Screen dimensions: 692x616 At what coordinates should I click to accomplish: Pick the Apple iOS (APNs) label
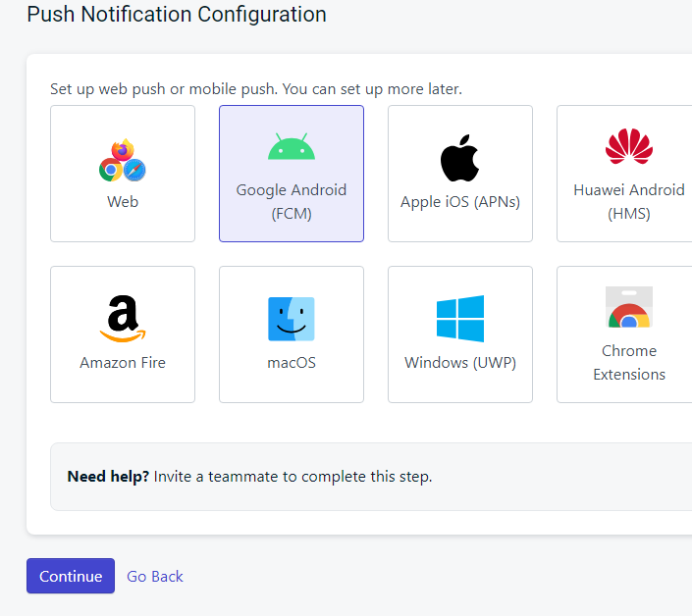click(x=460, y=202)
